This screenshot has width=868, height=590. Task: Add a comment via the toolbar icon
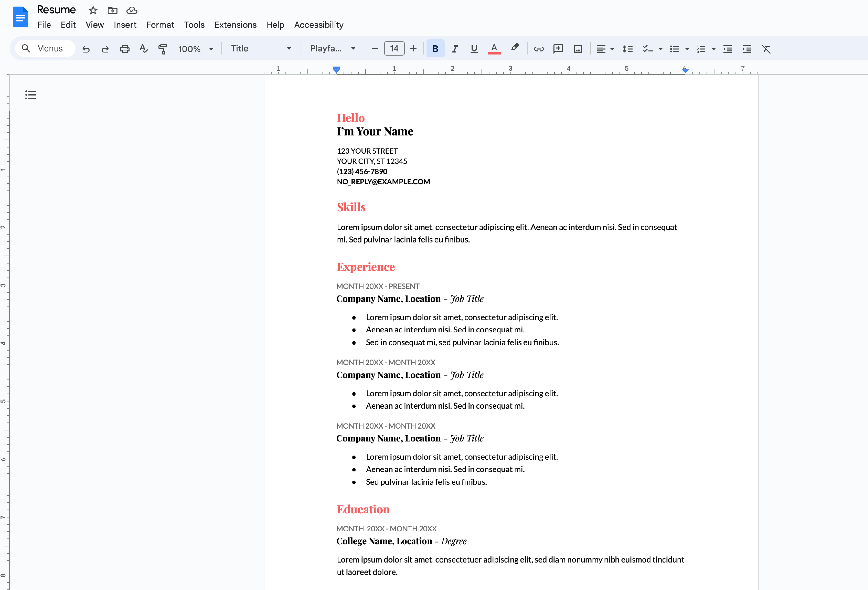click(x=558, y=49)
